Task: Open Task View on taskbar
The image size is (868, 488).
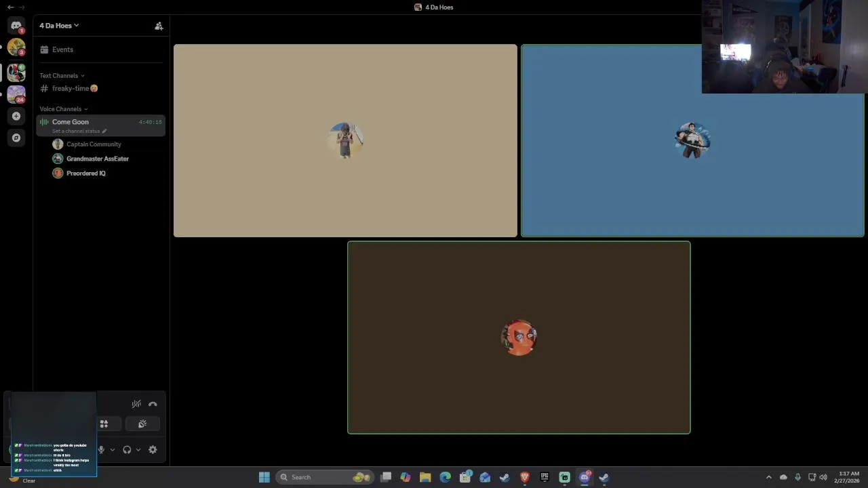Action: click(386, 477)
